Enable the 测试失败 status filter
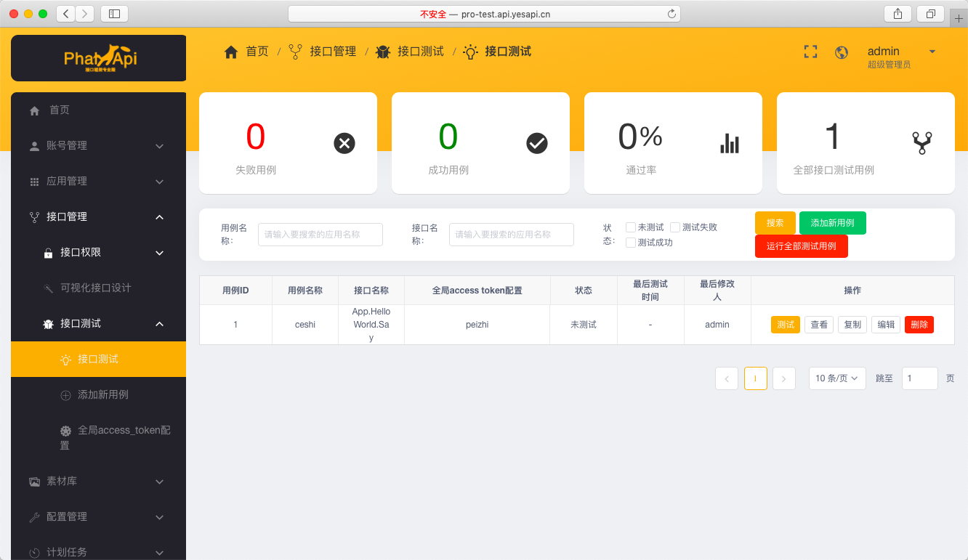Screen dimensions: 968x560 pos(675,227)
